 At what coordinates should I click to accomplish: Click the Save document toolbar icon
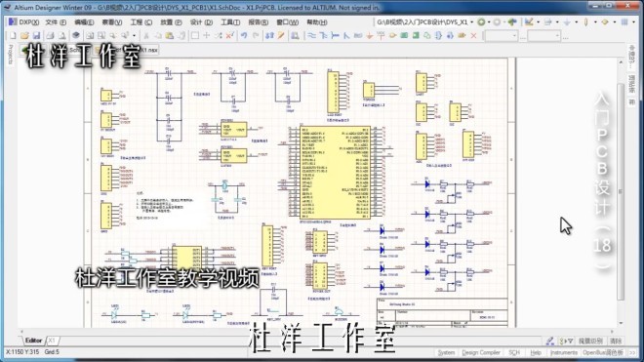click(x=36, y=36)
